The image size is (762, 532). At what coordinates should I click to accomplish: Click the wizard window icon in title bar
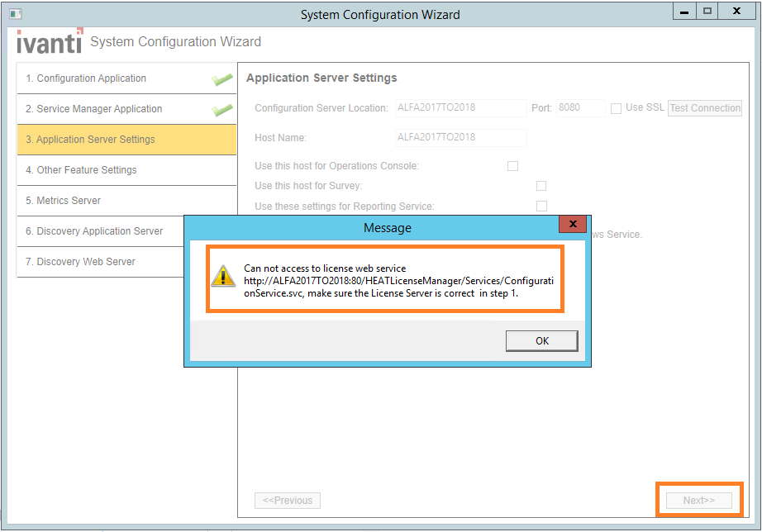click(15, 14)
